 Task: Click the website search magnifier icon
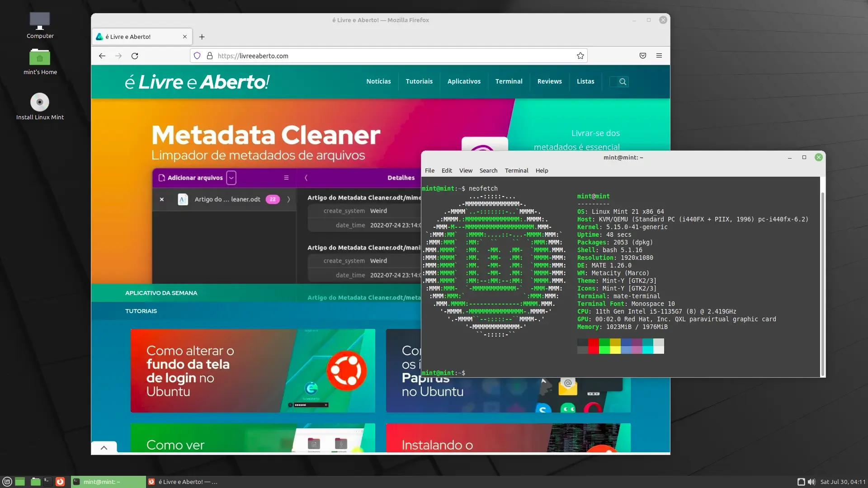tap(623, 82)
